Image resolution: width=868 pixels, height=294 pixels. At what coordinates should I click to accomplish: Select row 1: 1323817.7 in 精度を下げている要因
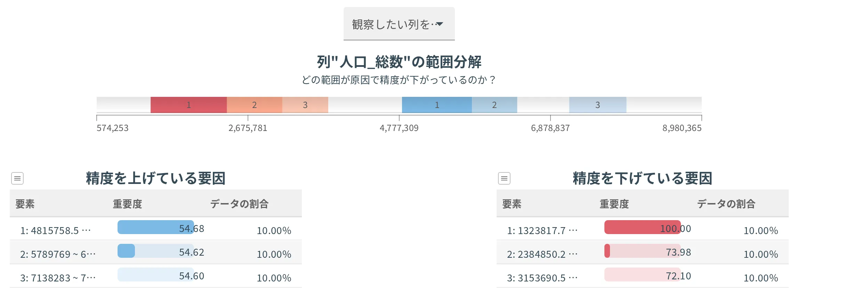tap(643, 229)
